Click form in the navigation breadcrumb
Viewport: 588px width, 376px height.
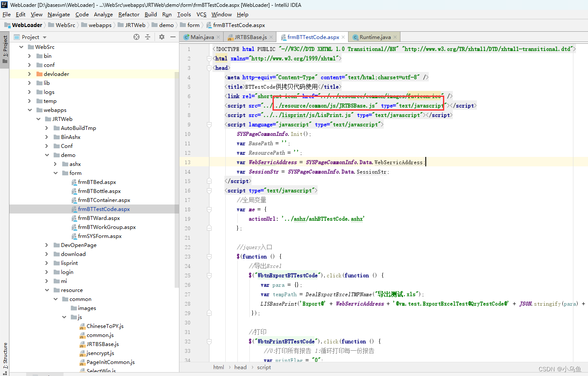(194, 25)
